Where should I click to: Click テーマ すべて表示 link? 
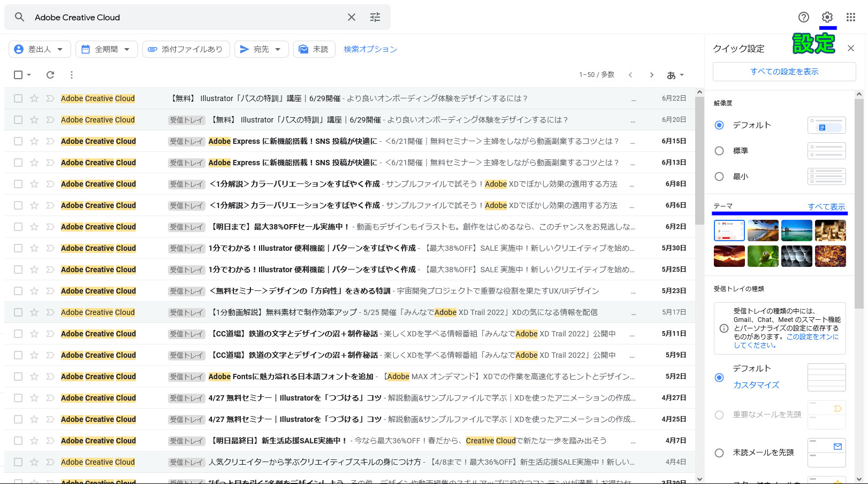(x=826, y=206)
